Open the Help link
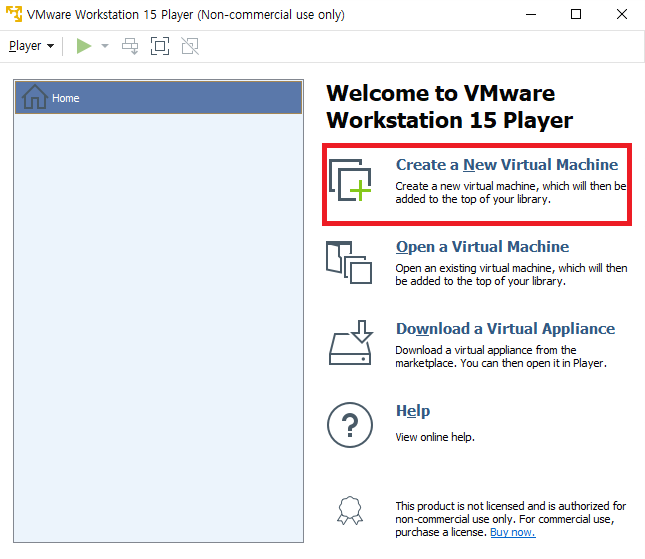The image size is (645, 559). [413, 411]
